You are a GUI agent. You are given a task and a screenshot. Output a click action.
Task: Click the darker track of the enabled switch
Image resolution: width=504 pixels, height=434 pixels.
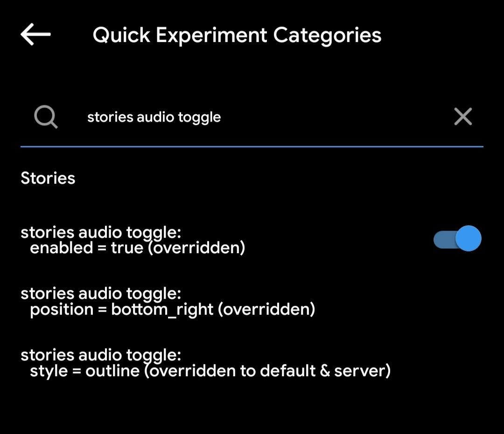(442, 240)
